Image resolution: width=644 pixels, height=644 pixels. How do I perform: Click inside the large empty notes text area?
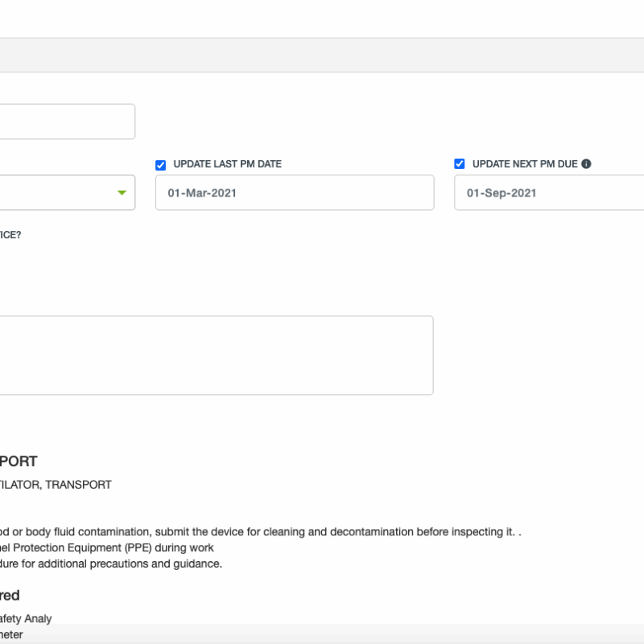pyautogui.click(x=217, y=356)
